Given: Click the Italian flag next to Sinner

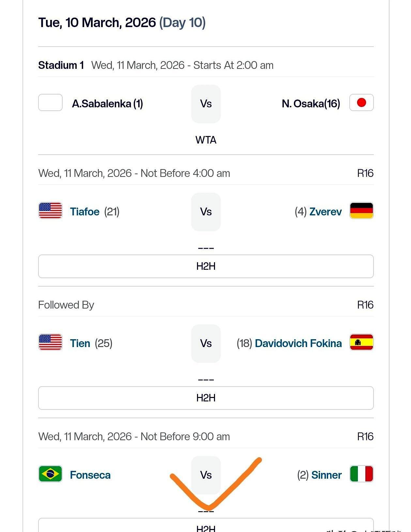Looking at the screenshot, I should click(361, 474).
